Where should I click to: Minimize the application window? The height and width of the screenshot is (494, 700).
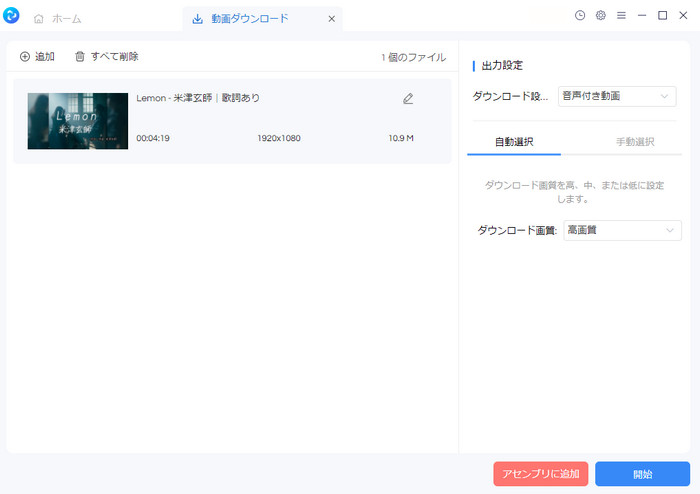coord(642,16)
